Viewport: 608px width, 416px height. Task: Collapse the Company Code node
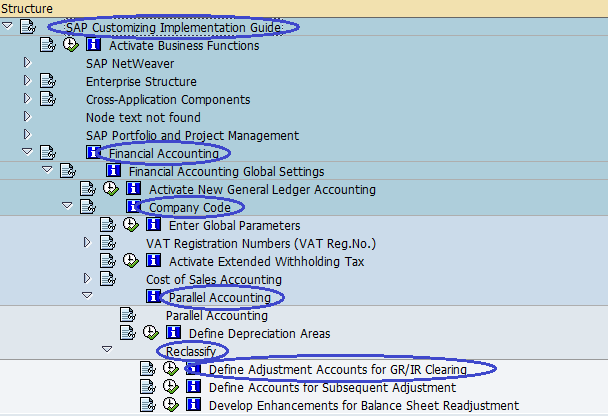[67, 205]
